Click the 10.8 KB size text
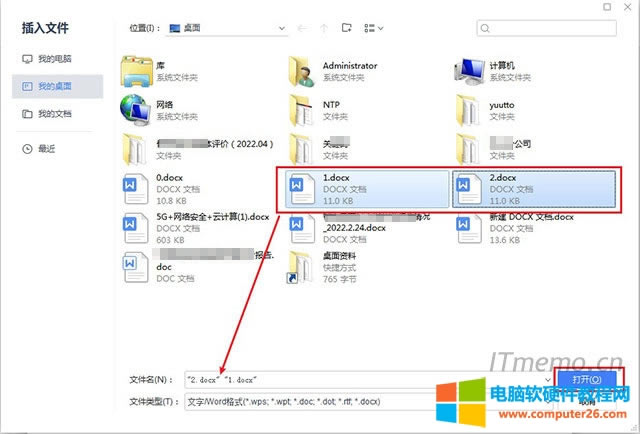Screen dimensions: 640x434 coord(171,201)
